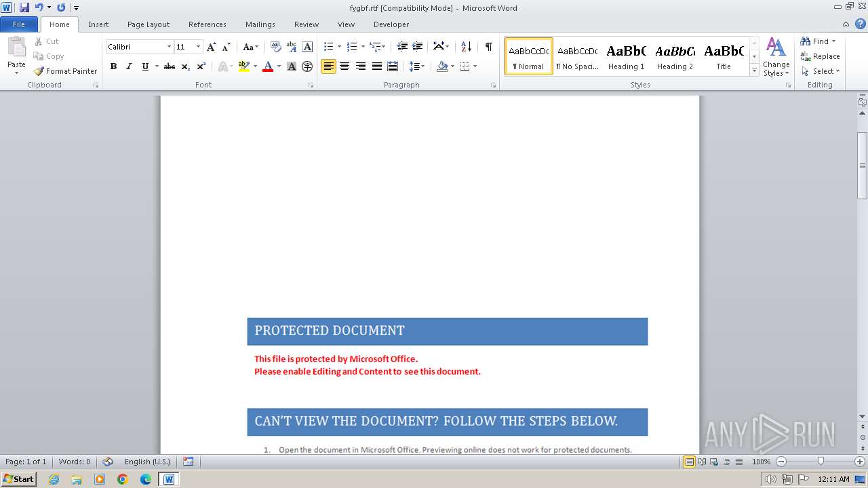Switch to Full Screen Reading view
This screenshot has height=488, width=868.
pyautogui.click(x=702, y=462)
